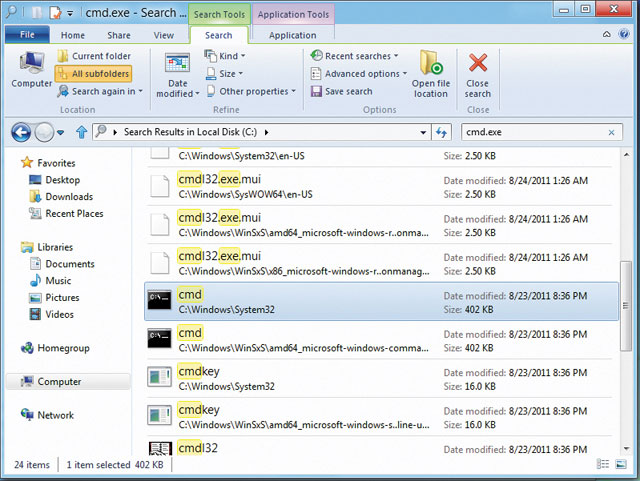This screenshot has width=640, height=481.
Task: Click cmdkey icon in C:\Windows\System32
Action: tap(159, 377)
